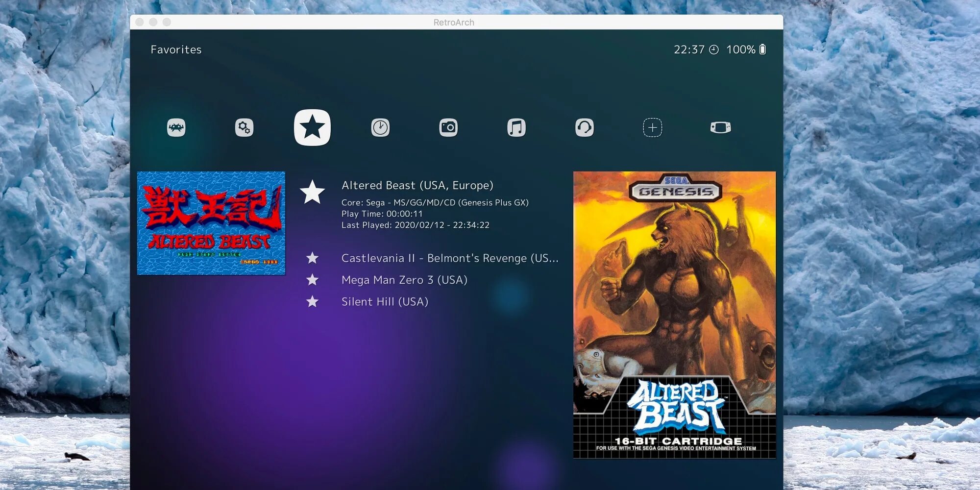Open the handheld console playlist icon
980x490 pixels.
point(721,127)
